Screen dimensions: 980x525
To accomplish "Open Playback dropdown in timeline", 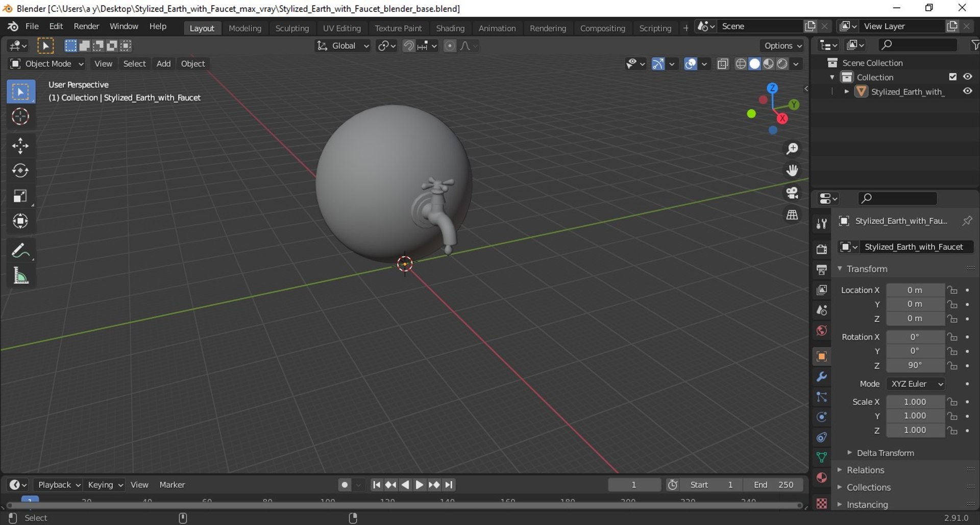I will point(59,485).
